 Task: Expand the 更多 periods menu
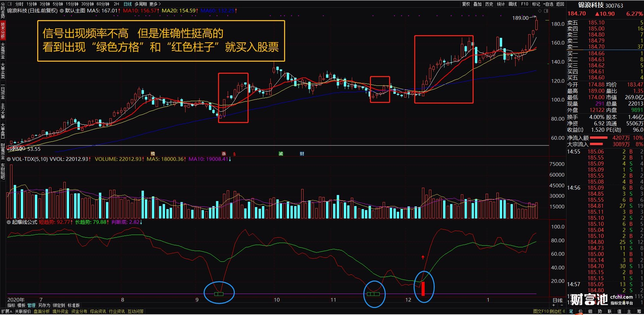click(155, 4)
